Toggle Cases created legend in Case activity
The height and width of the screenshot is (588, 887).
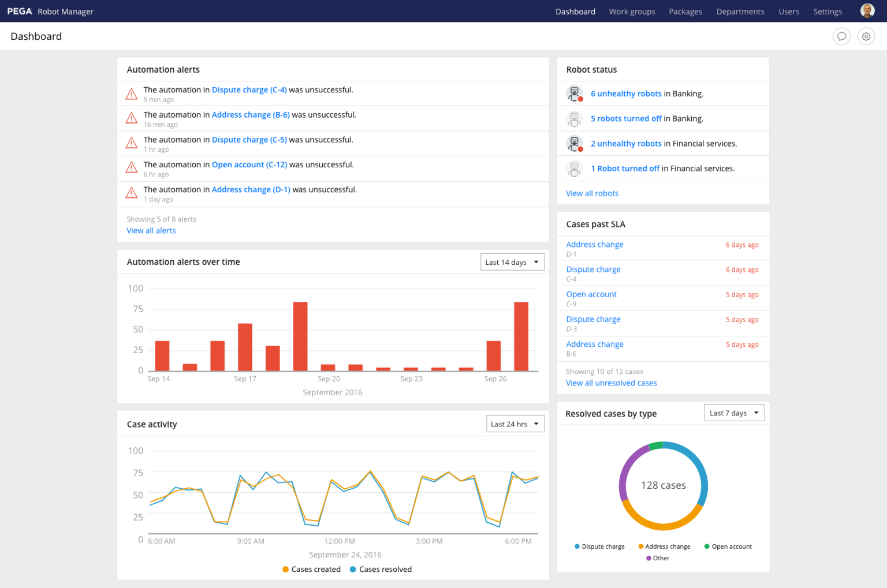(311, 570)
